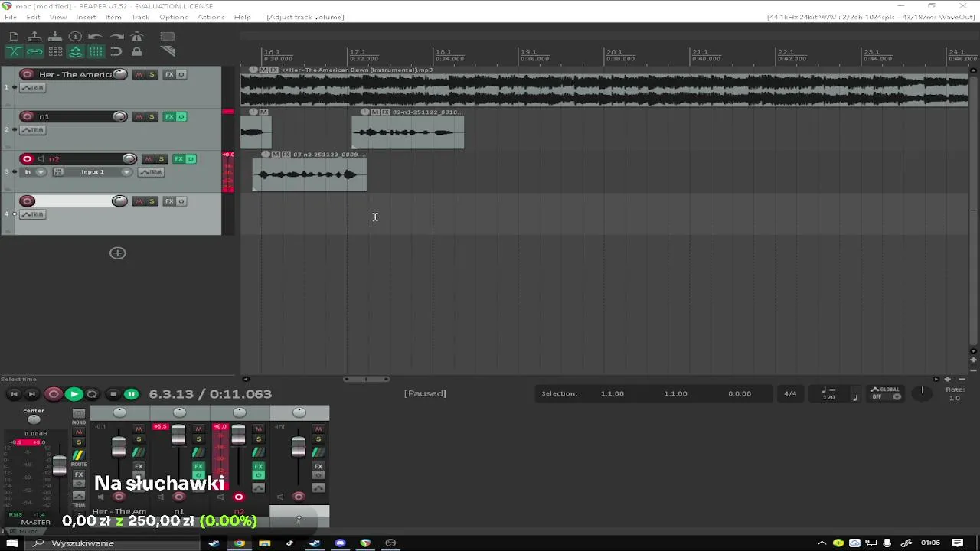The image size is (980, 551).
Task: Click the master volume fader
Action: (59, 465)
